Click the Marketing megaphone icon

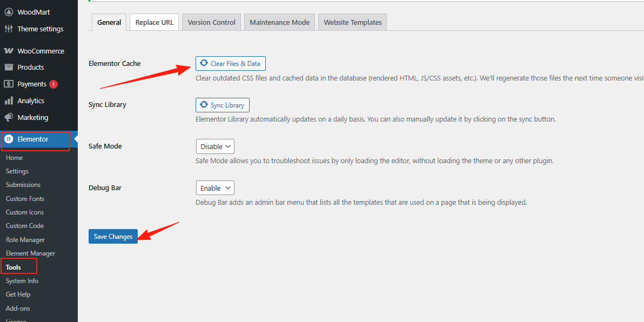(x=9, y=117)
